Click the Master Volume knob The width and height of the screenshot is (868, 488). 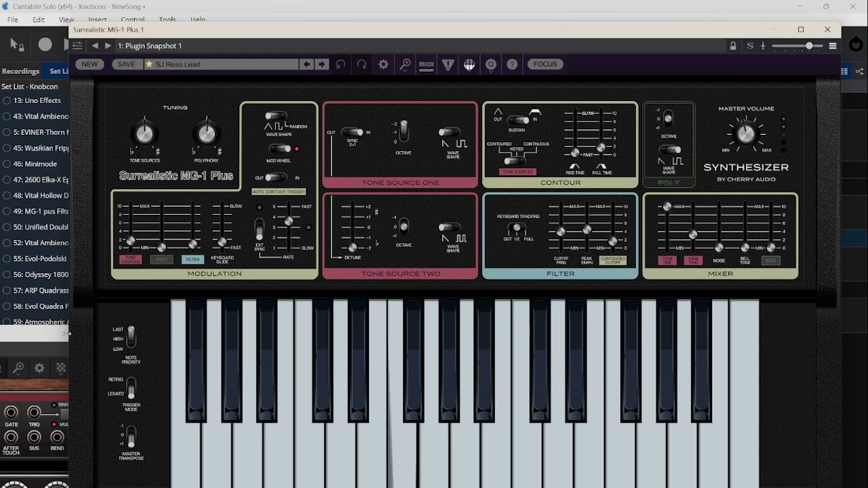click(x=746, y=133)
